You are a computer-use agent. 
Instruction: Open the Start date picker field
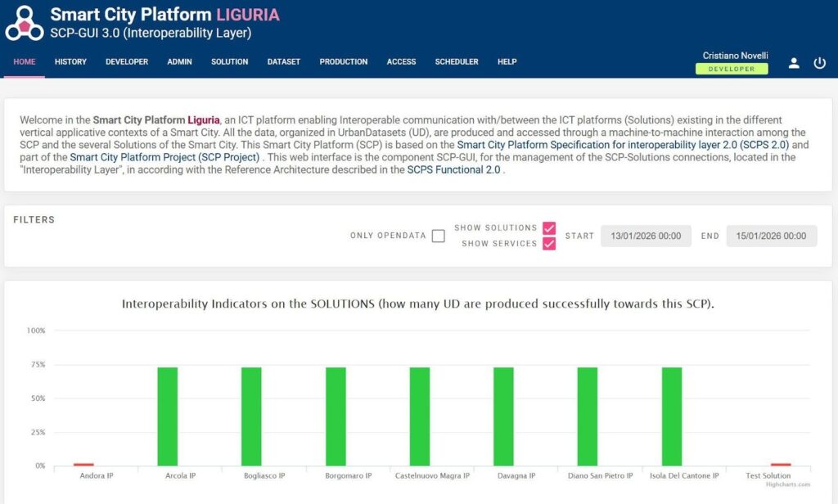pos(646,236)
